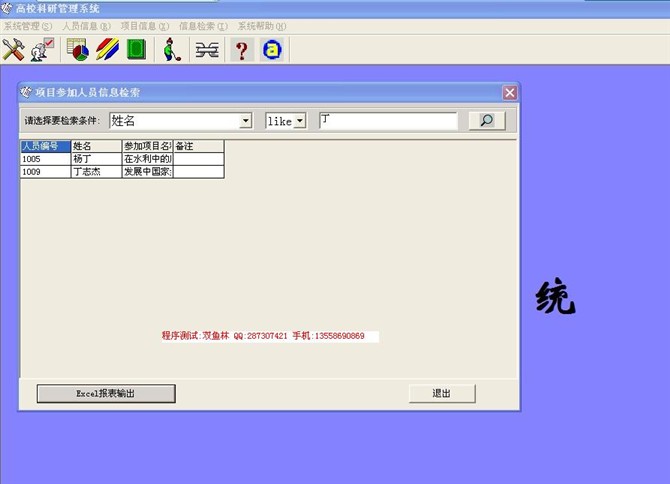
Task: Open the 系统管理(S) menu
Action: [28, 26]
